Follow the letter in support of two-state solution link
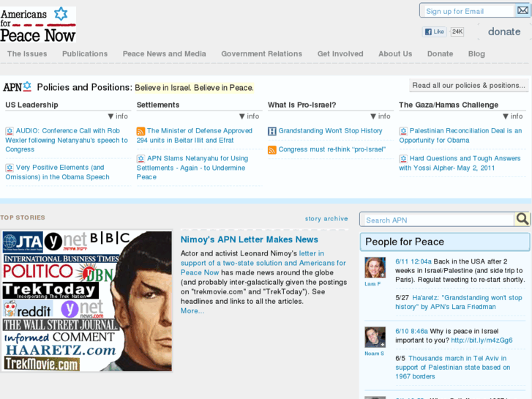 point(263,263)
